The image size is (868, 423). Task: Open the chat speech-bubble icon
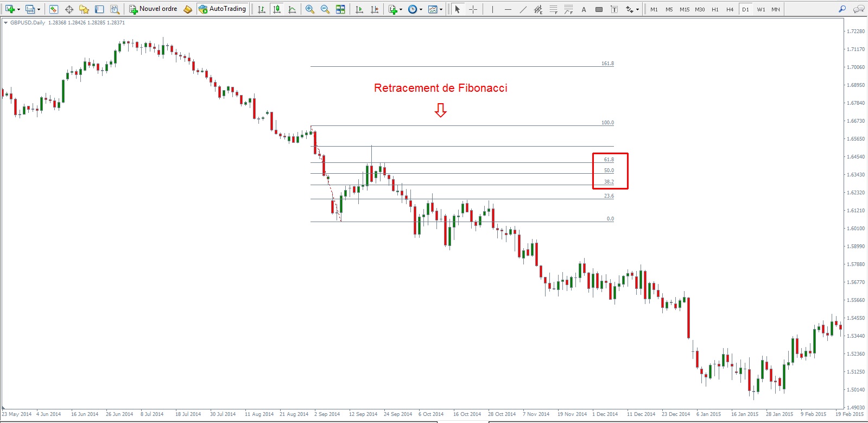(859, 9)
